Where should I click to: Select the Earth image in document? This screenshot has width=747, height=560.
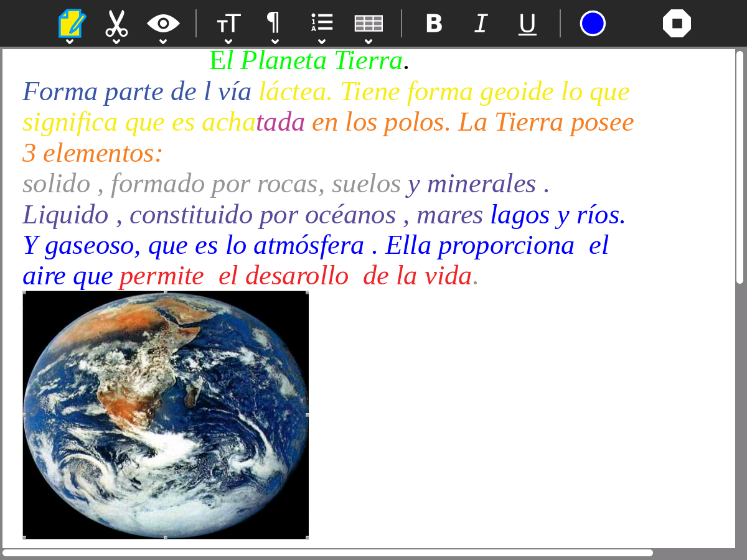point(166,414)
